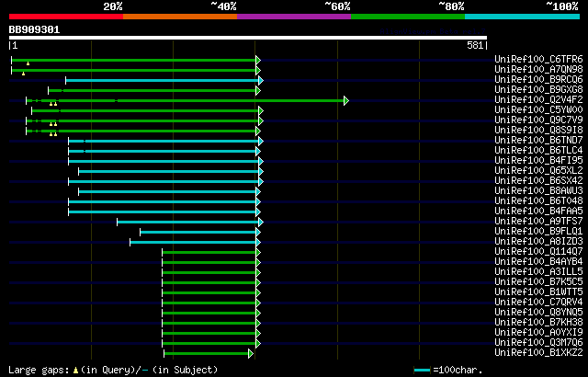Click the green ~80% legend segment

pos(408,17)
